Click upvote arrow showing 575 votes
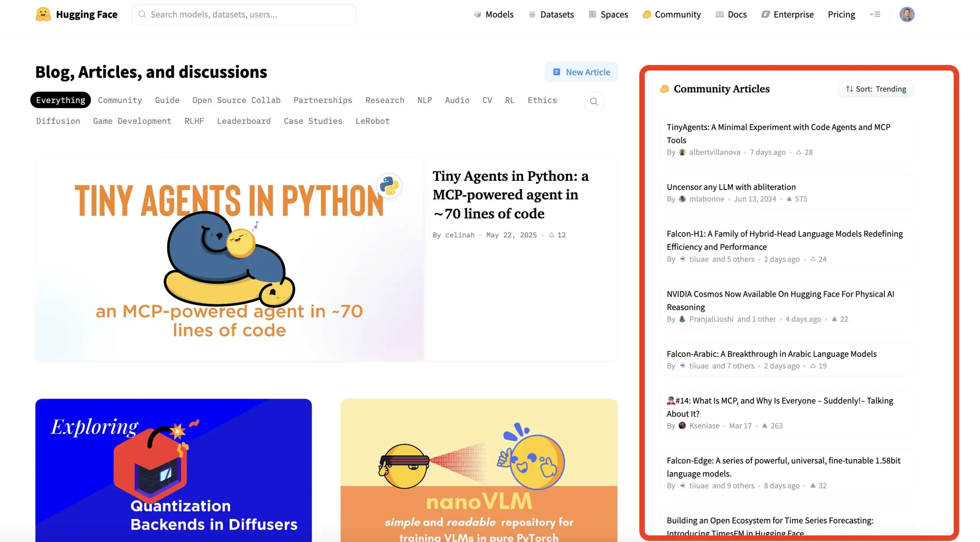The height and width of the screenshot is (542, 980). click(x=789, y=199)
